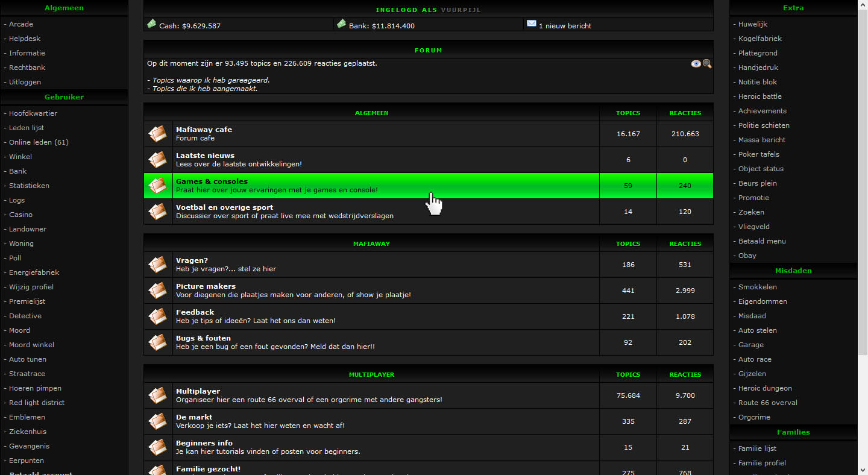Click the forum icon beside Bugs & fouten
The image size is (868, 475).
158,342
